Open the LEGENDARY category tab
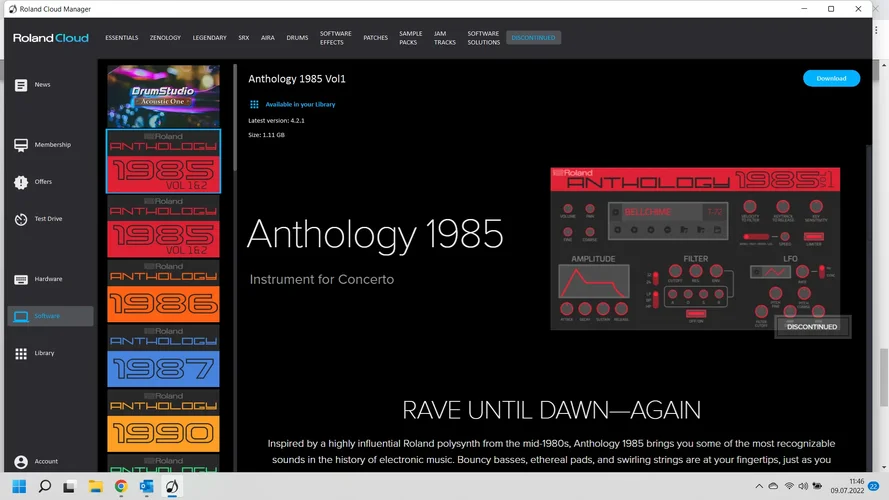Viewport: 889px width, 500px height. 209,38
